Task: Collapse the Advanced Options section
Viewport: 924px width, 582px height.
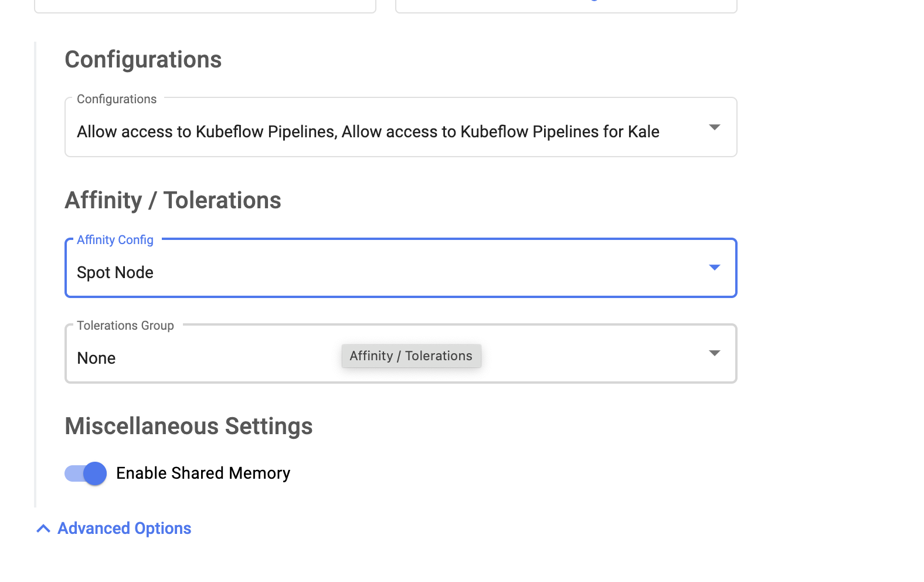Action: [x=124, y=529]
